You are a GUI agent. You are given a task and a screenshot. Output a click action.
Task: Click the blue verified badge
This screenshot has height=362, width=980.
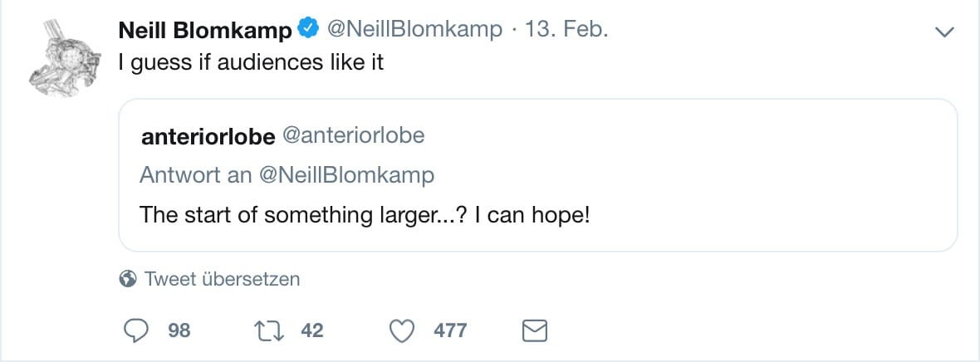(308, 31)
